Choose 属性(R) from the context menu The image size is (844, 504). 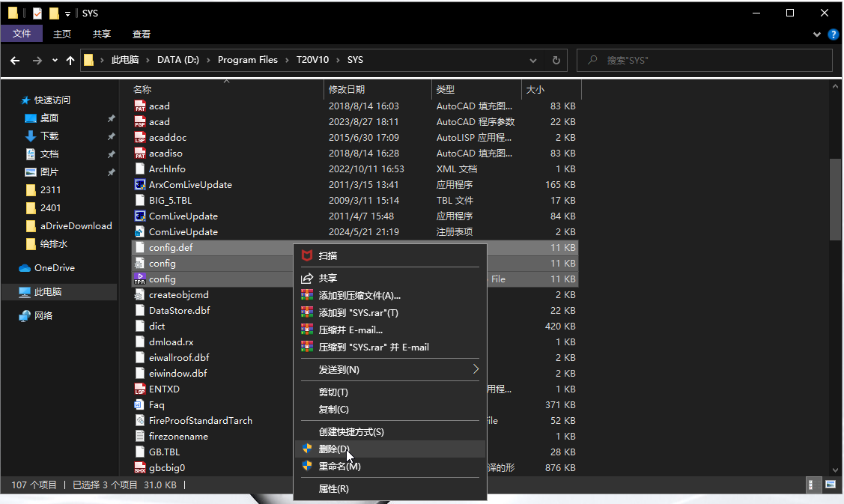tap(334, 489)
